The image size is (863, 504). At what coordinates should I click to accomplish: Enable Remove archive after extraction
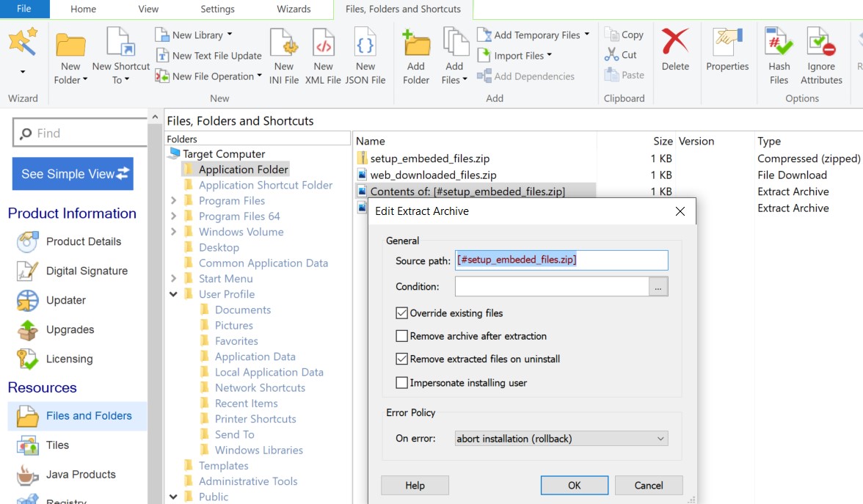pyautogui.click(x=401, y=336)
